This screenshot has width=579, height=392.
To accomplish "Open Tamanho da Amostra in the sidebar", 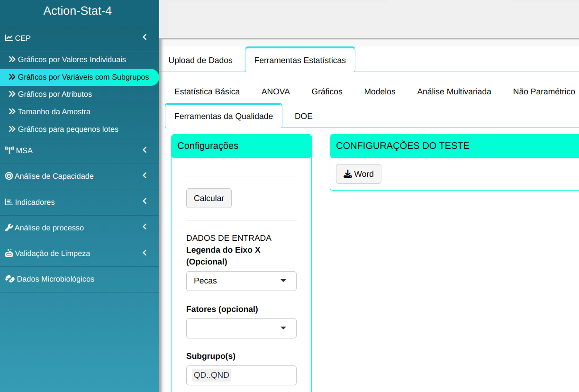I will click(x=54, y=112).
